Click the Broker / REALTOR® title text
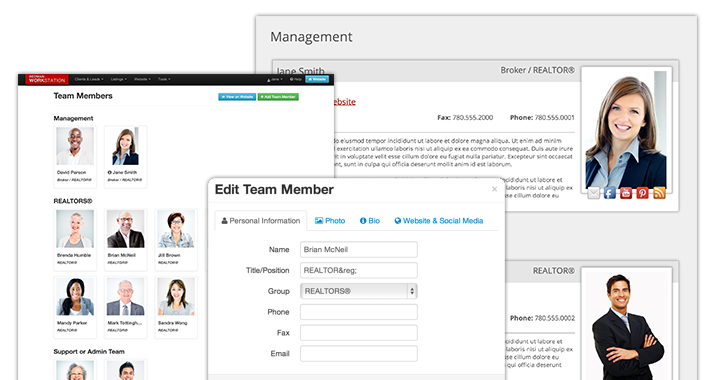 (x=538, y=70)
